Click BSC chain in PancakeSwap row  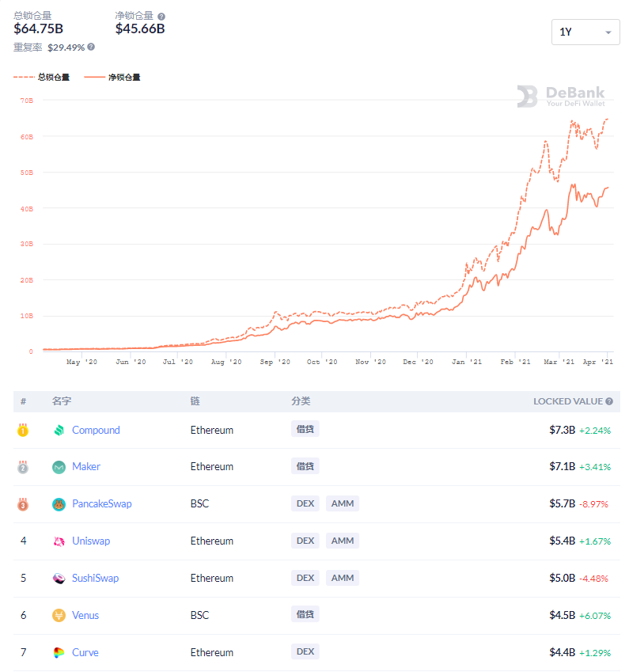199,503
